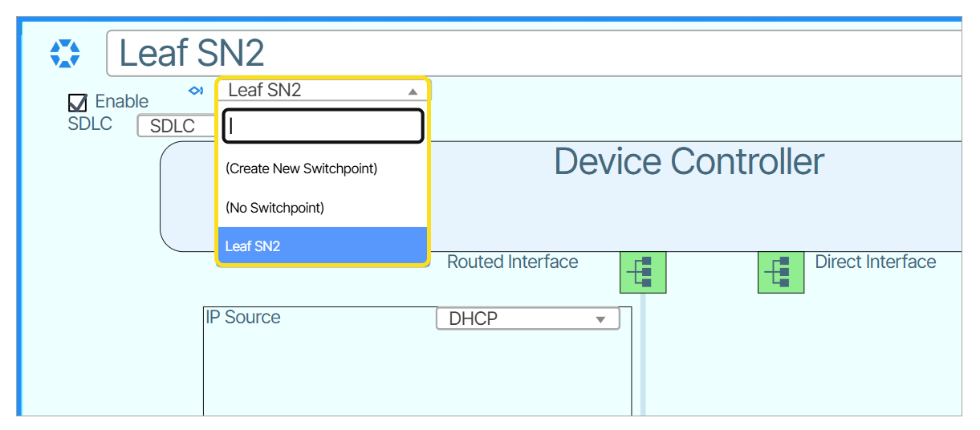Open the Routed Interface network icon
The height and width of the screenshot is (430, 980).
tap(642, 272)
